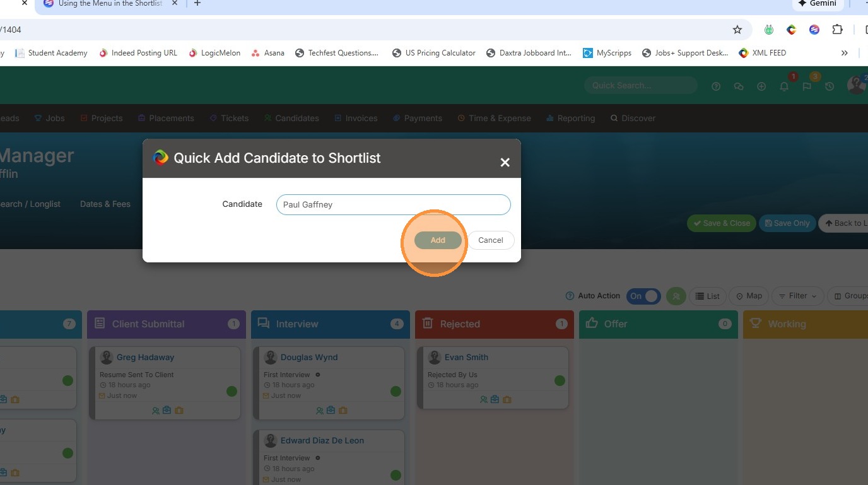Click the people icon on Greg Hadaway's card
This screenshot has height=485, width=868.
point(156,411)
